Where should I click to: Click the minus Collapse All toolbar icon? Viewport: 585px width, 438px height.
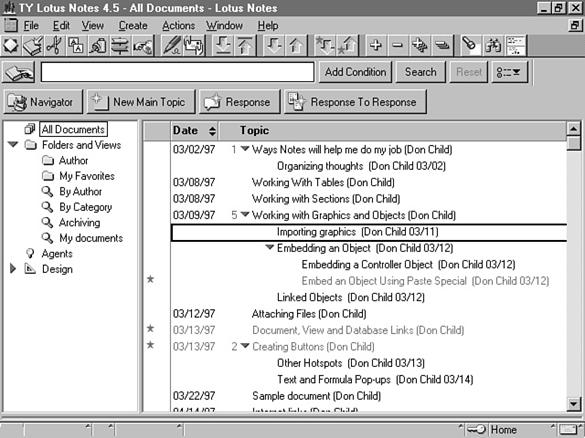(x=397, y=46)
